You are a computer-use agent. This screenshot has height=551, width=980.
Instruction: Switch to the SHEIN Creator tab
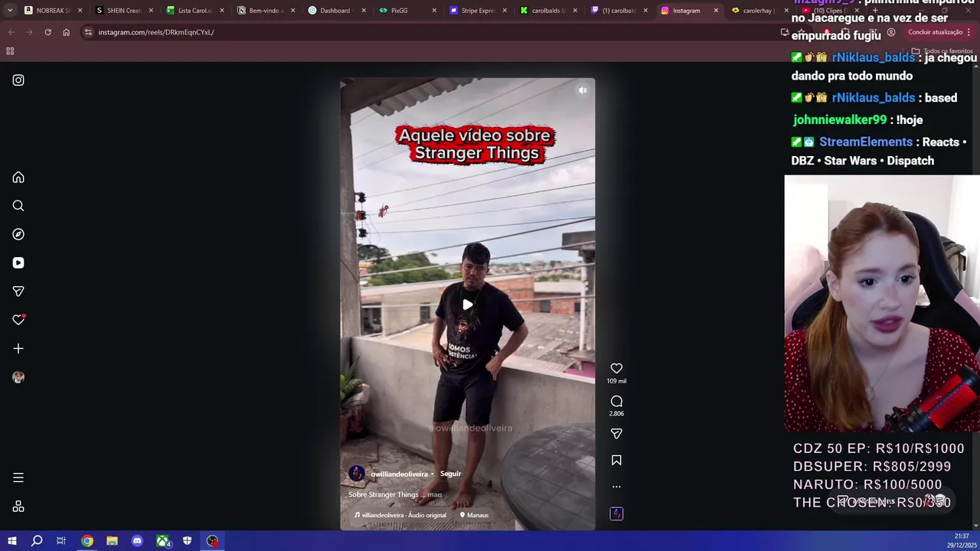click(122, 11)
